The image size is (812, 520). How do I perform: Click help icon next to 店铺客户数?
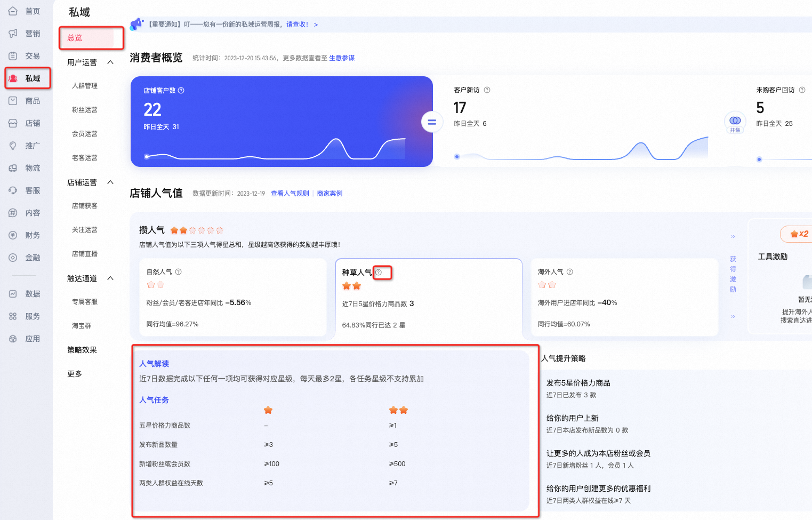(181, 91)
